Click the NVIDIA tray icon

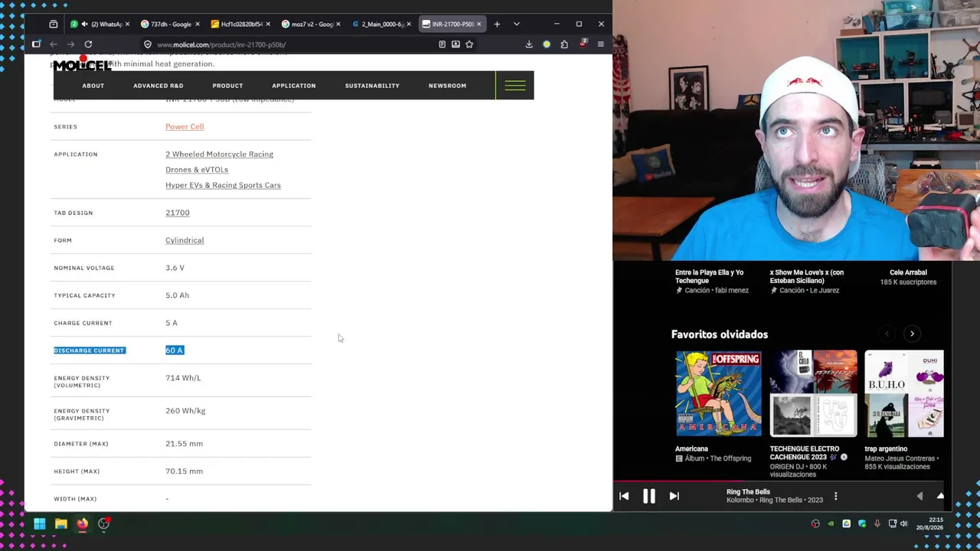pyautogui.click(x=831, y=523)
